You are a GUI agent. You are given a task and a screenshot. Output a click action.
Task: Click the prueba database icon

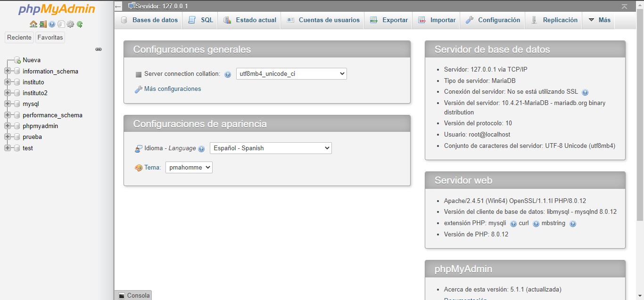[17, 137]
